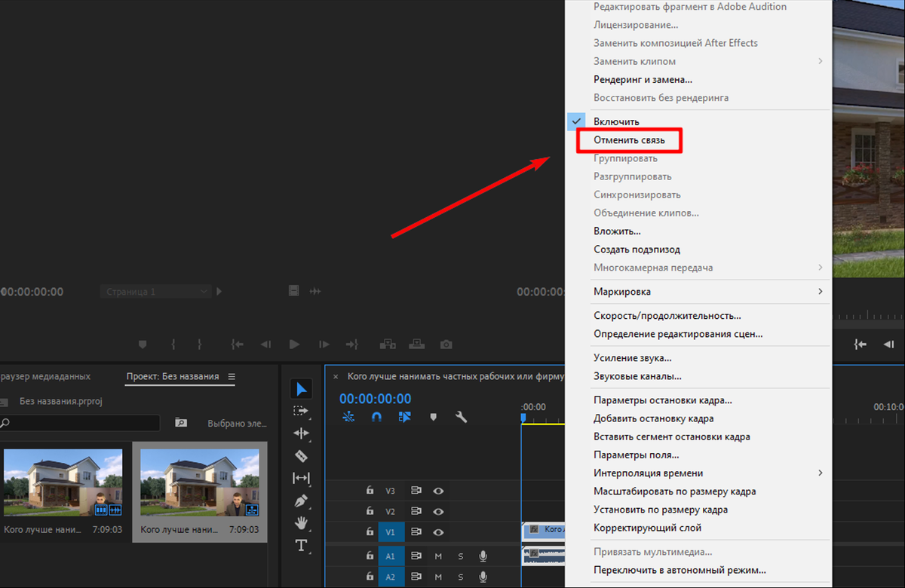Open timeline display settings wrench
The width and height of the screenshot is (905, 588).
tap(462, 416)
